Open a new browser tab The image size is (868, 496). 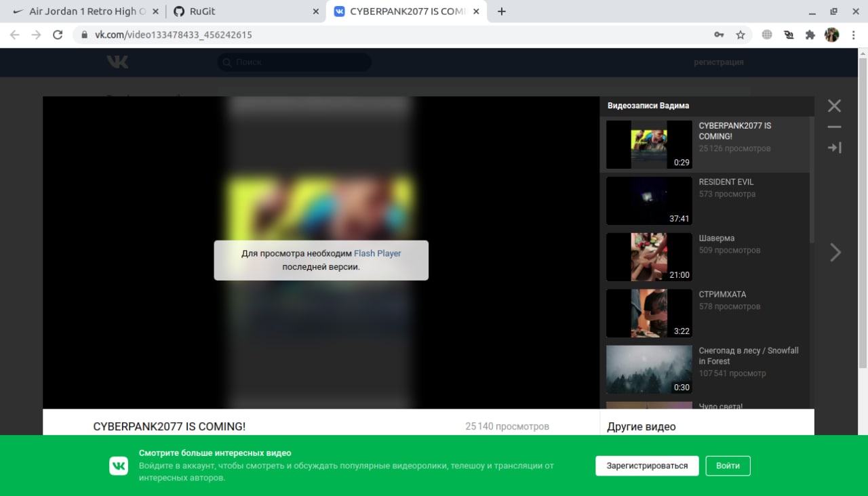pos(502,12)
